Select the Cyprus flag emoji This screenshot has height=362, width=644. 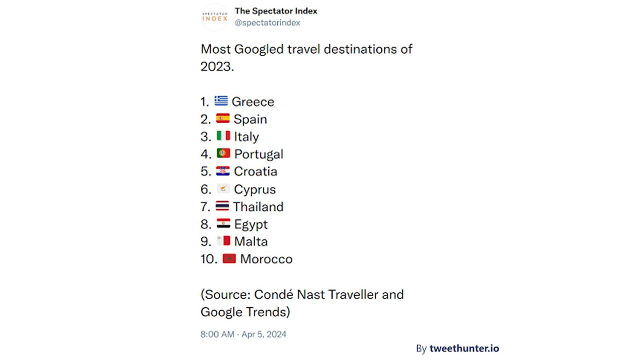click(223, 189)
